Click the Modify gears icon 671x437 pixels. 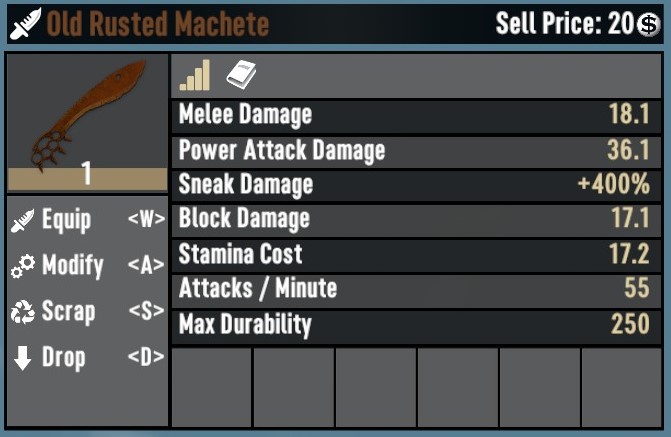click(x=22, y=266)
